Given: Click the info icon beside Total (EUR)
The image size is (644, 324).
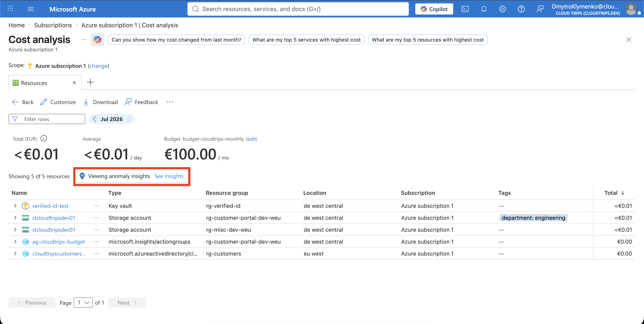Looking at the screenshot, I should pos(44,138).
